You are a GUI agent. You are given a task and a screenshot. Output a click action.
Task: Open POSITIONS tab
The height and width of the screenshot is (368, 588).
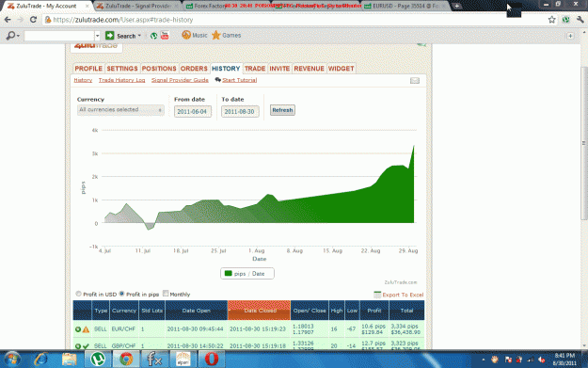click(x=159, y=69)
